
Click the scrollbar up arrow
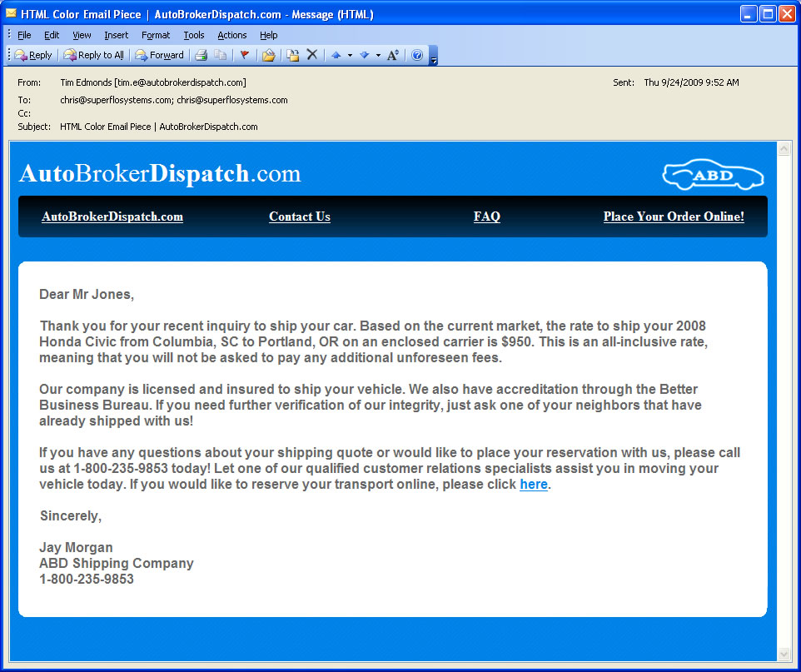(x=784, y=149)
